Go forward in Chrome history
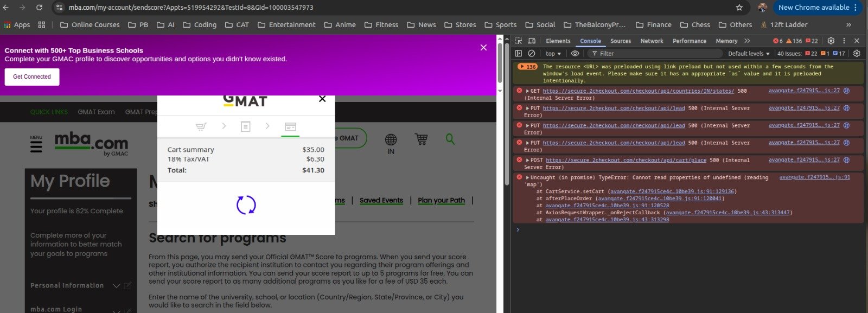Viewport: 868px width, 313px height. pyautogui.click(x=22, y=8)
